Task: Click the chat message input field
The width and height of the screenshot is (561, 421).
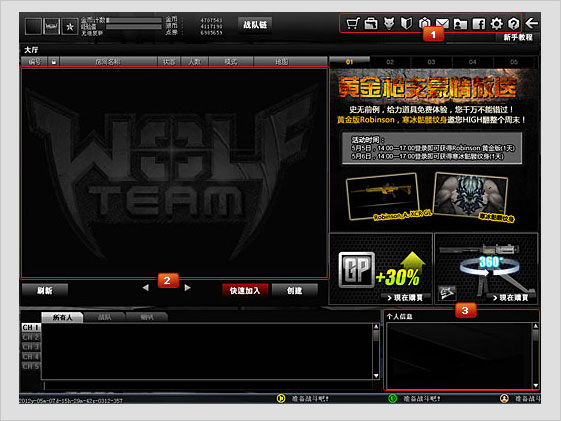Action: tap(210, 386)
